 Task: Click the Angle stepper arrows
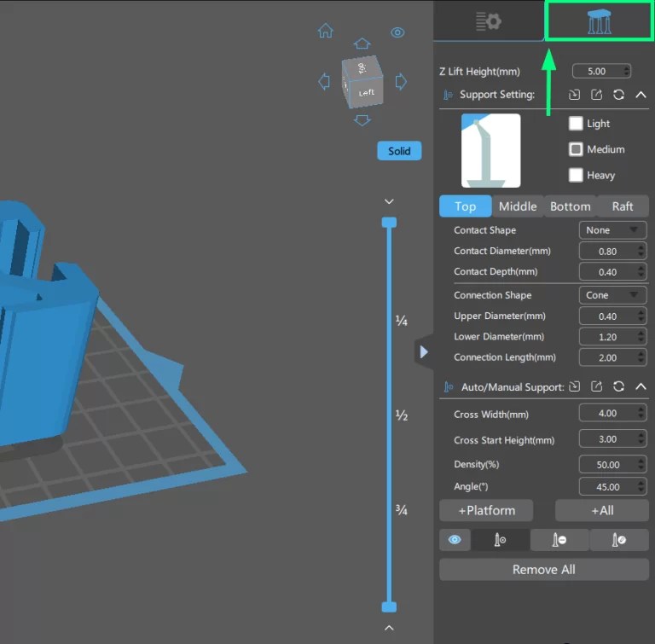[x=641, y=487]
